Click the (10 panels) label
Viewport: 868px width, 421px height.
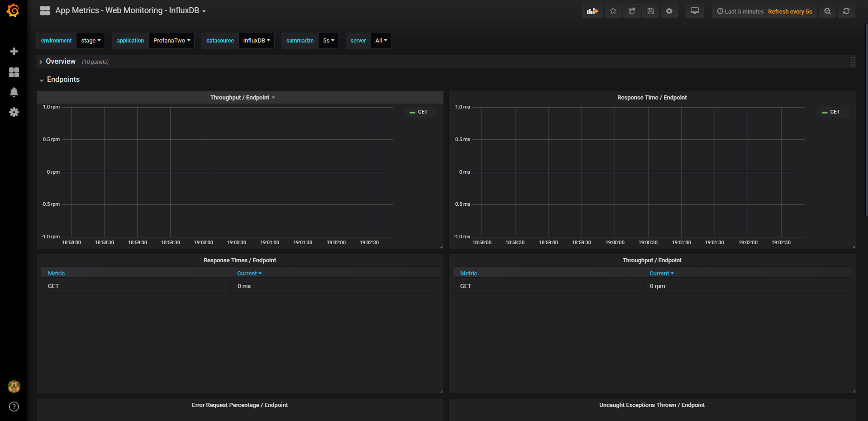click(x=95, y=62)
